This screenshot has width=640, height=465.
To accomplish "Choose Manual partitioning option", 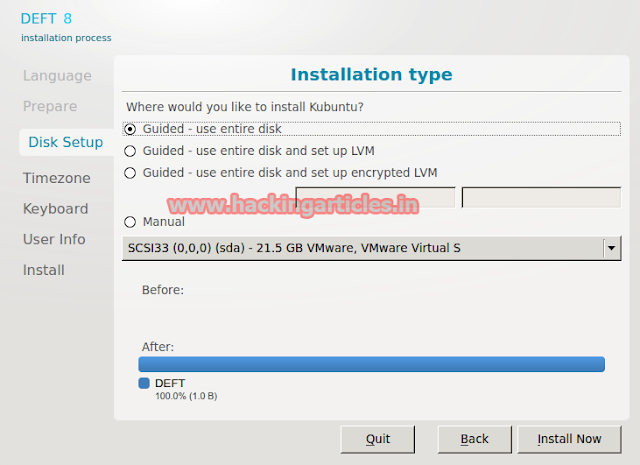I will click(x=130, y=222).
